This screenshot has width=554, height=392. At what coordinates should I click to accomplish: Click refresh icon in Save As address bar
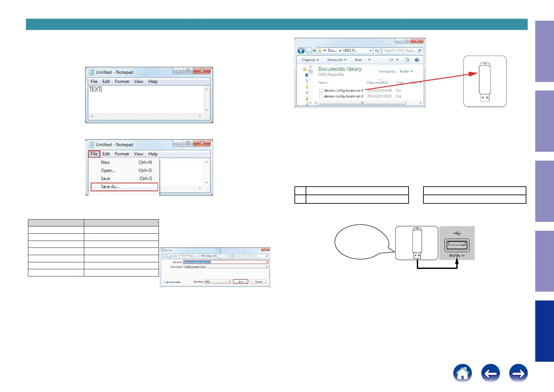[230, 256]
